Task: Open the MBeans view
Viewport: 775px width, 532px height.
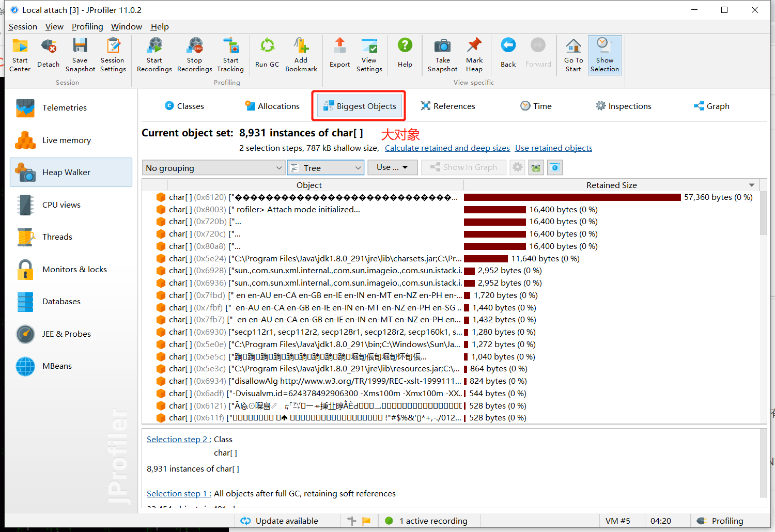Action: click(x=56, y=366)
